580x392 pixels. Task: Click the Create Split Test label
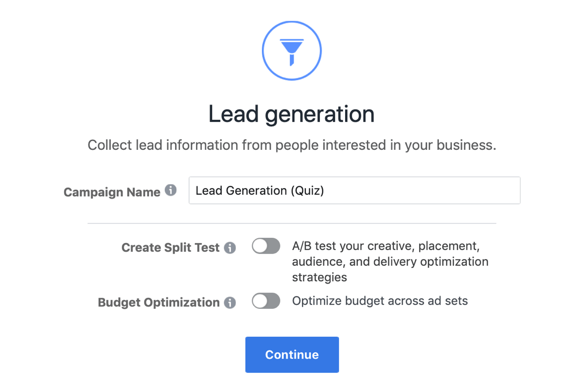click(x=170, y=247)
